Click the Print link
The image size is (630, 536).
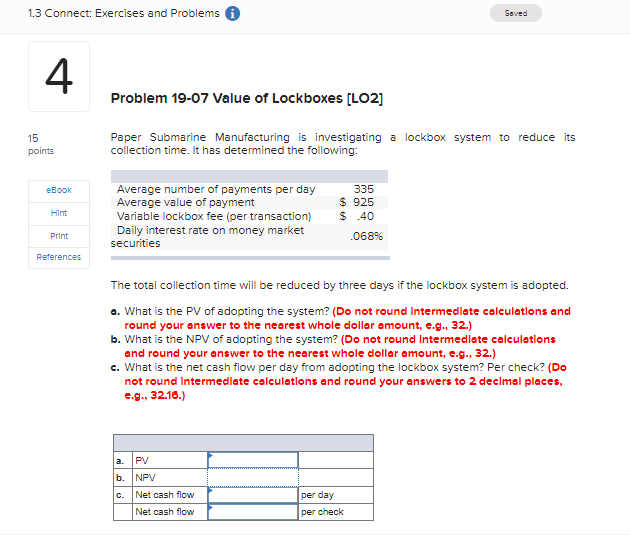pyautogui.click(x=59, y=236)
